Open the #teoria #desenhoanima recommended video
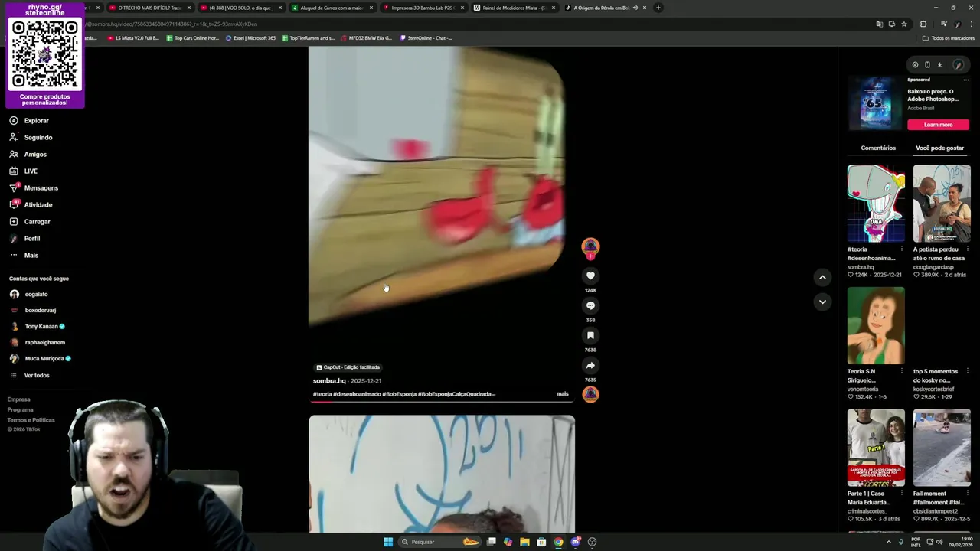Image resolution: width=980 pixels, height=551 pixels. (876, 204)
